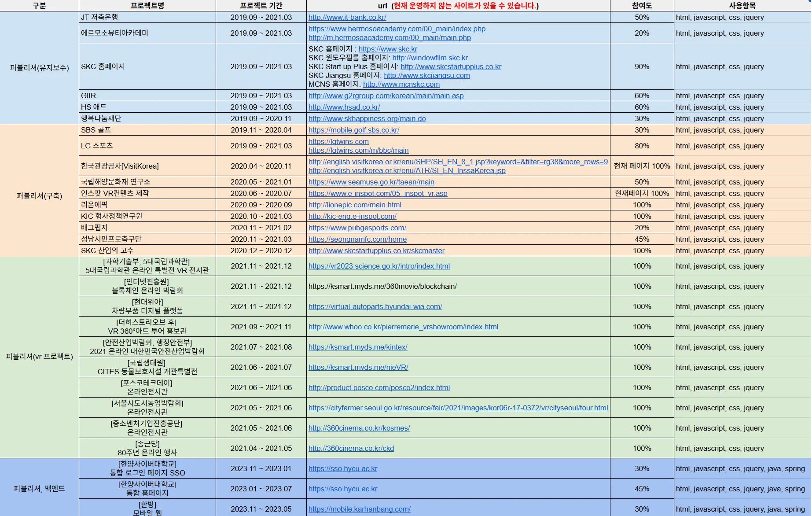Select the HS 애드 project cell
812x516 pixels.
click(147, 107)
